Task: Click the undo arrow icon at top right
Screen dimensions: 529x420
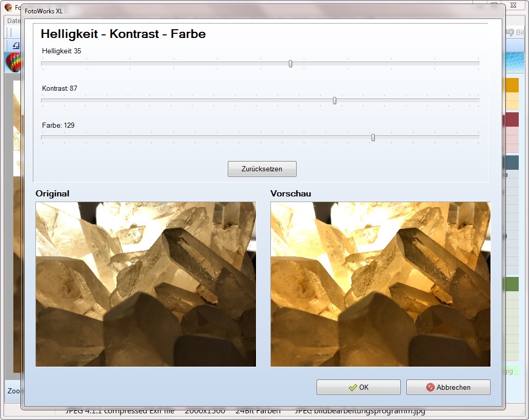Action: tap(510, 32)
